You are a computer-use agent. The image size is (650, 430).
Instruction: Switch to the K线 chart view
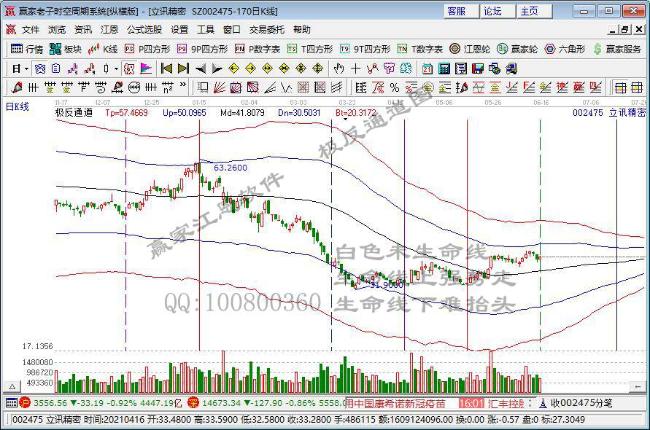(102, 49)
